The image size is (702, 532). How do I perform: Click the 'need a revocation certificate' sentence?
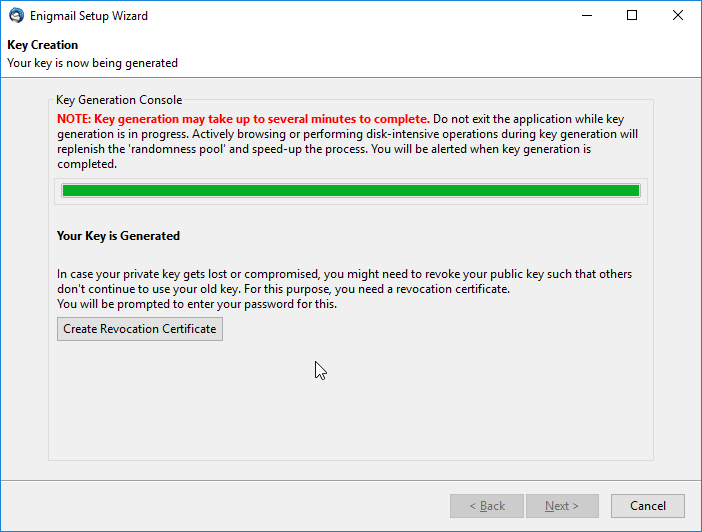tap(377, 289)
